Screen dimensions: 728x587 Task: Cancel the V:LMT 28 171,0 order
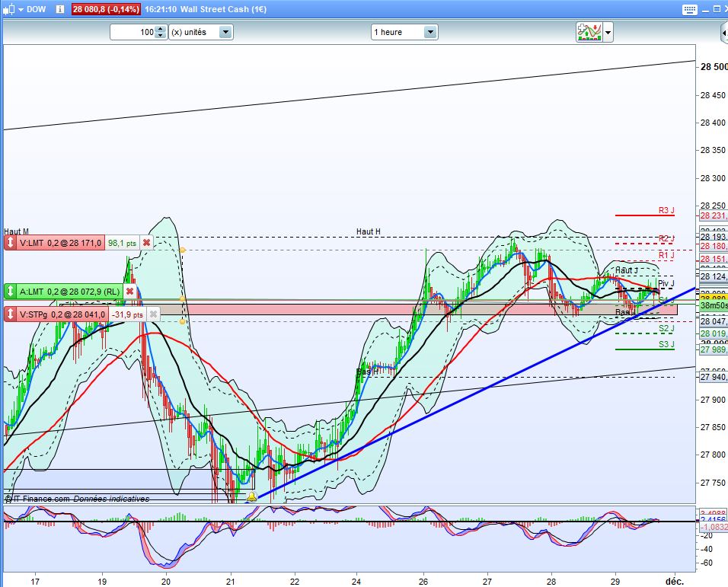146,243
